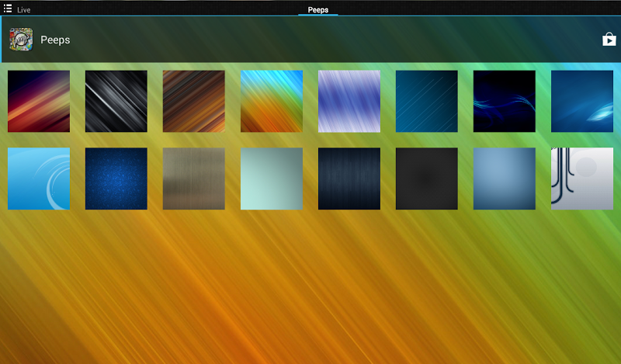
Task: Pick the brown and orange striped wallpaper
Action: (194, 102)
